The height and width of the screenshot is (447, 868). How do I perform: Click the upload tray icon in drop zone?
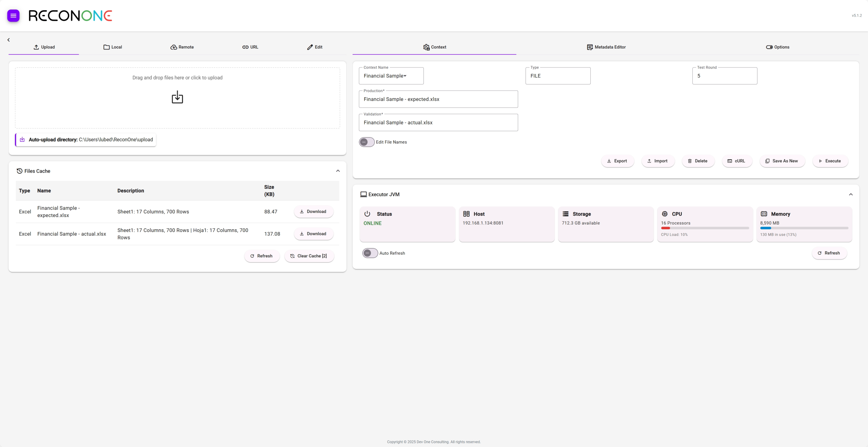click(177, 97)
